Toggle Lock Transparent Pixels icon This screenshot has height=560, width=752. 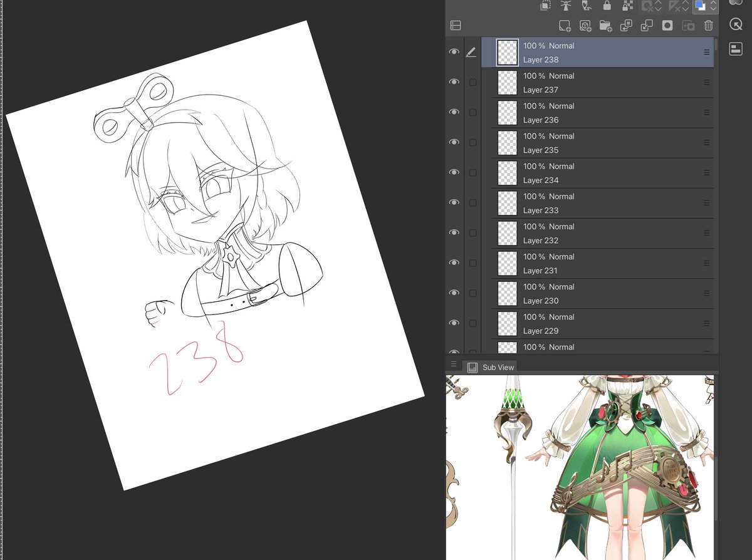point(627,6)
